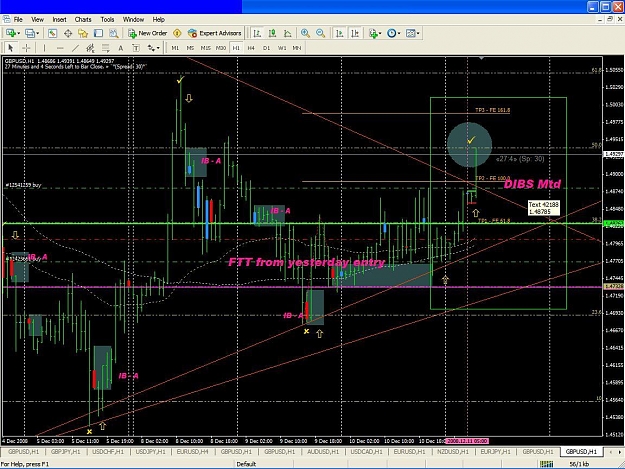This screenshot has width=625, height=469.
Task: Select the Fibonacci Retracement tool
Action: (106, 48)
